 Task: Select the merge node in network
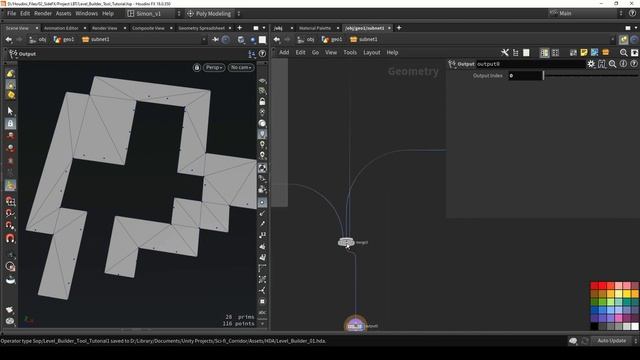tap(346, 242)
